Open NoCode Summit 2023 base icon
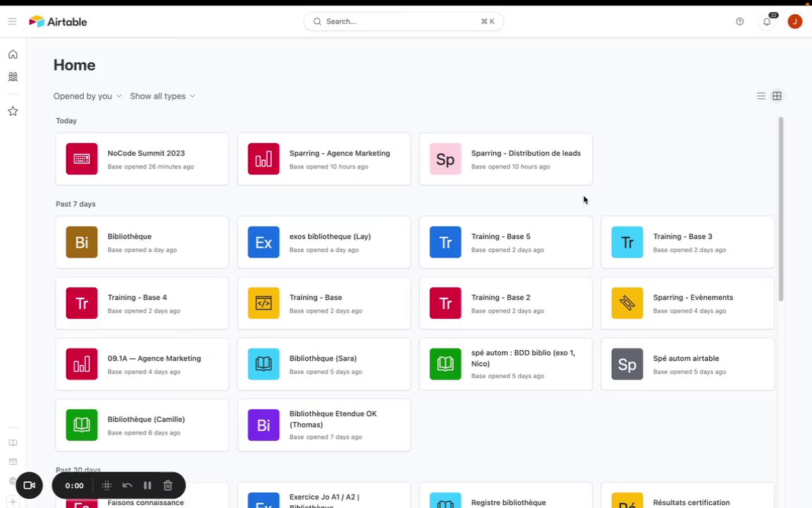The image size is (812, 508). [x=82, y=159]
